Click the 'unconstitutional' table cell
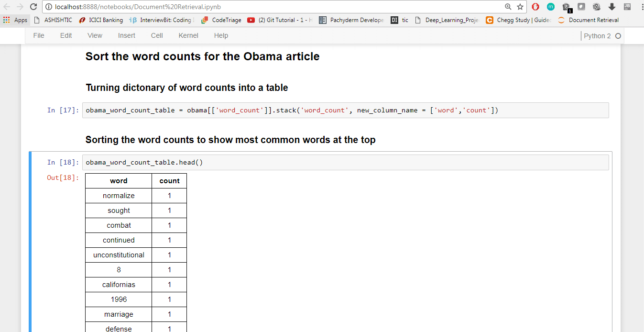Image resolution: width=644 pixels, height=332 pixels. [119, 255]
